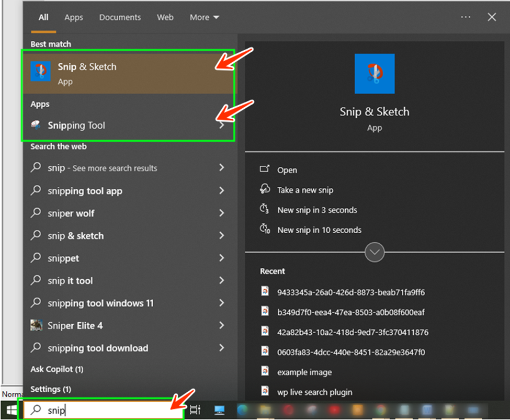Image resolution: width=510 pixels, height=420 pixels.
Task: Click the 10-second timer snip icon
Action: coord(265,229)
